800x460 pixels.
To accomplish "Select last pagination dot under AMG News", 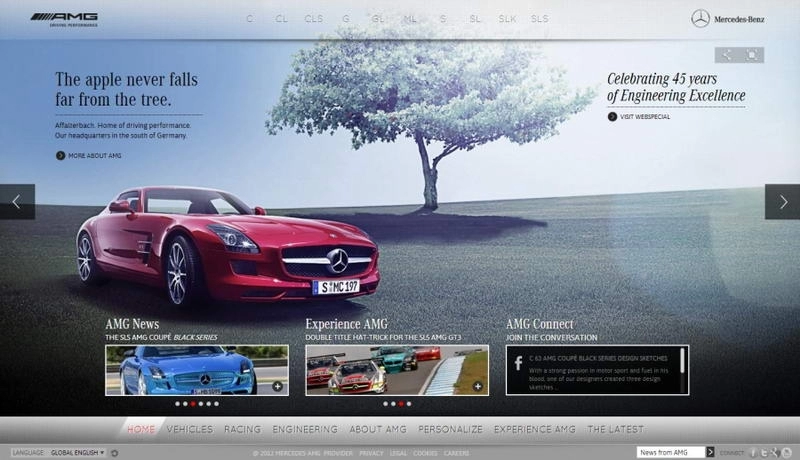I will coord(217,405).
